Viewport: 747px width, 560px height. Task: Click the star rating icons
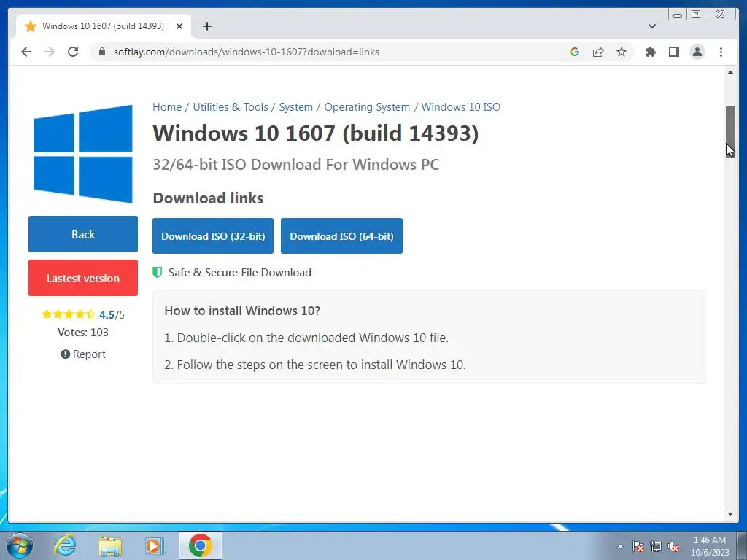[x=69, y=314]
